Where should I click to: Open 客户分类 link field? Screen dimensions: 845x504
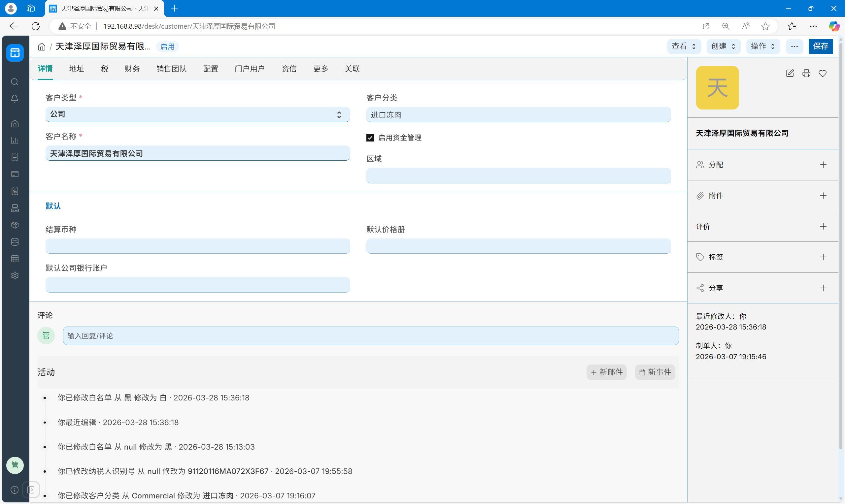[519, 115]
